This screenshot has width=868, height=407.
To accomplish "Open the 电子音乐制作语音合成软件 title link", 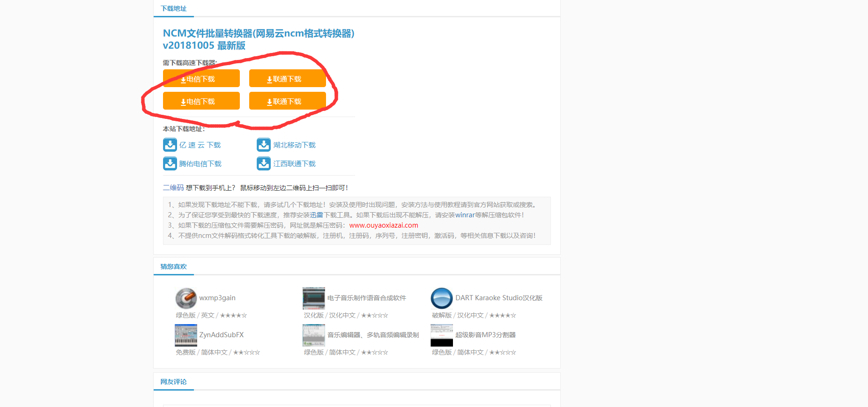I will pos(367,298).
